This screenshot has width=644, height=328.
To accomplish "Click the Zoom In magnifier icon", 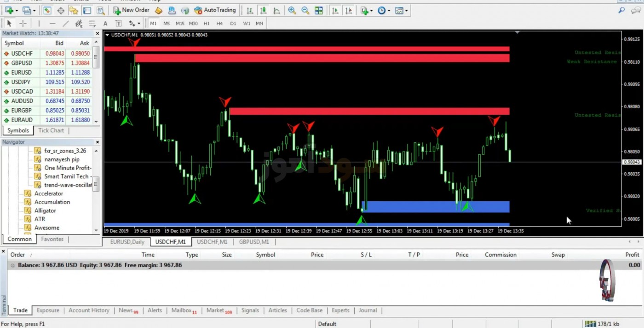I will click(292, 10).
